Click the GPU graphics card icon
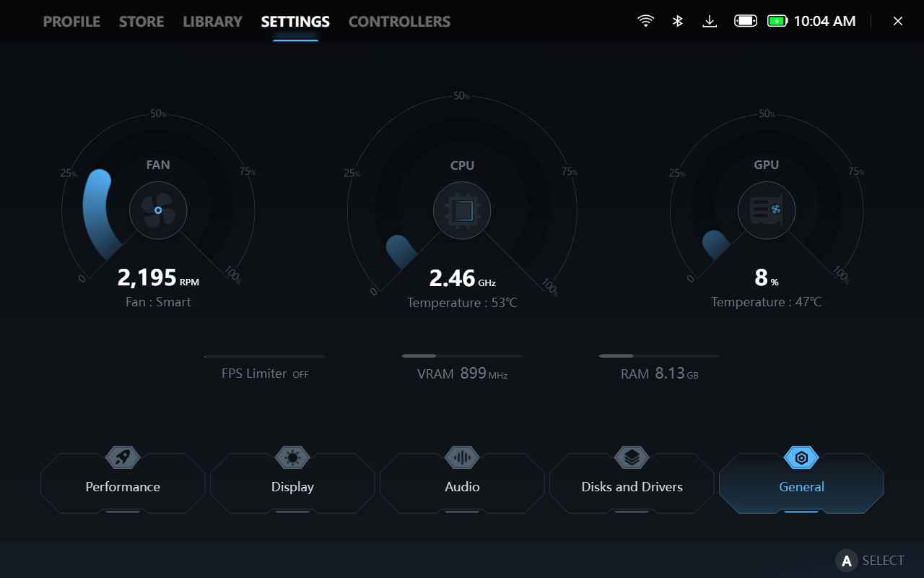 [x=766, y=210]
